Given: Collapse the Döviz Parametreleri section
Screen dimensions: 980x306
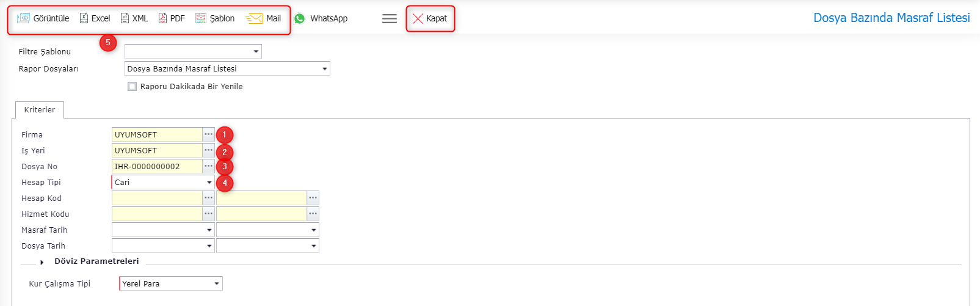Looking at the screenshot, I should click(x=42, y=262).
